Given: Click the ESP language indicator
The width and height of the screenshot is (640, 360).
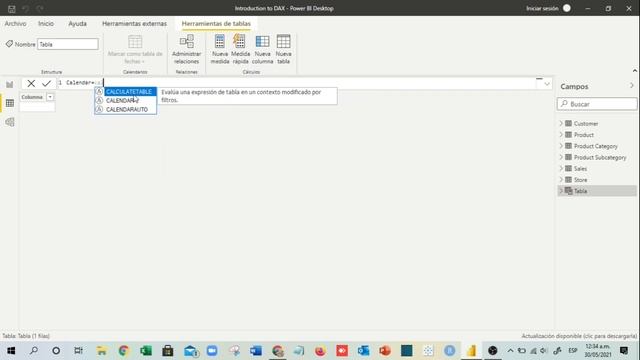Looking at the screenshot, I should coord(573,351).
